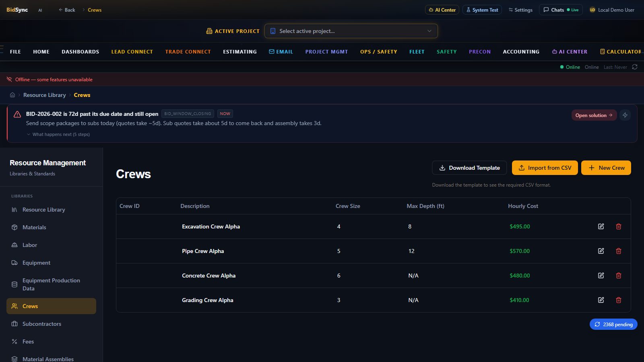Open the FLEET menu
Screen dimensions: 644x362
pyautogui.click(x=417, y=51)
